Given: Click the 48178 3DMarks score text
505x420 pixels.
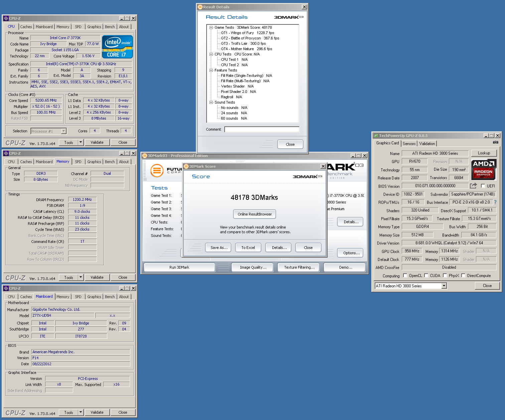Looking at the screenshot, I should point(254,197).
